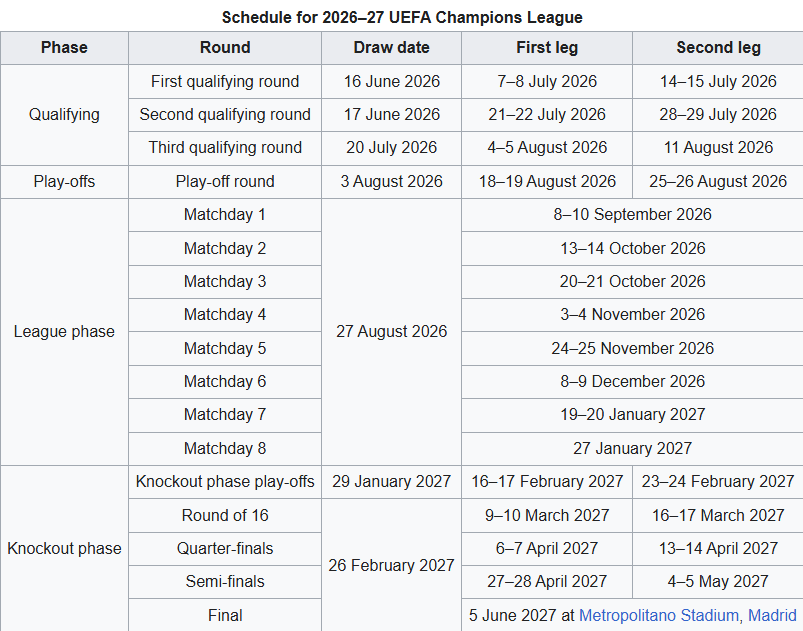
Task: Click the 4–5 May 2027 cell
Action: 718,582
